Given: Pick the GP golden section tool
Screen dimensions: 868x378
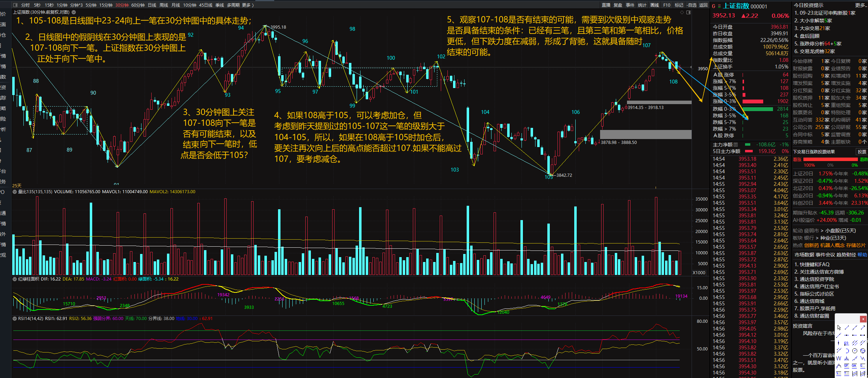Looking at the screenshot, I should pos(847,366).
